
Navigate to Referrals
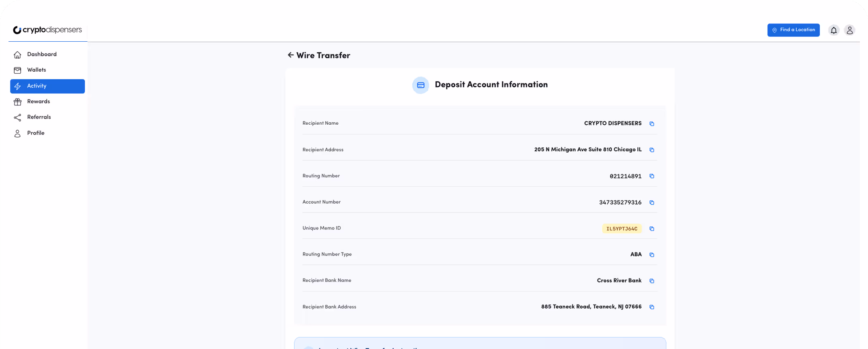pyautogui.click(x=47, y=117)
